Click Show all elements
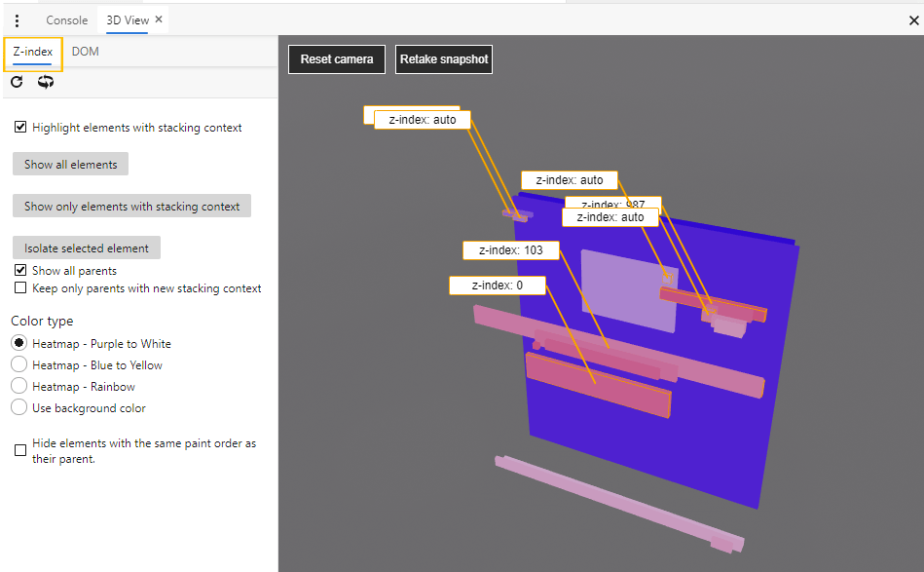Screen dimensions: 924x572 click(69, 164)
